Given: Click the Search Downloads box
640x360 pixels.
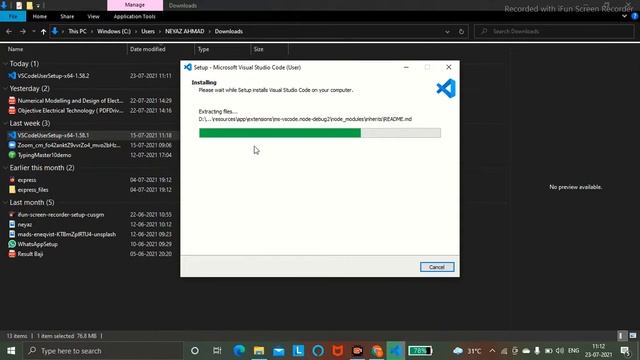Looking at the screenshot, I should (x=554, y=31).
